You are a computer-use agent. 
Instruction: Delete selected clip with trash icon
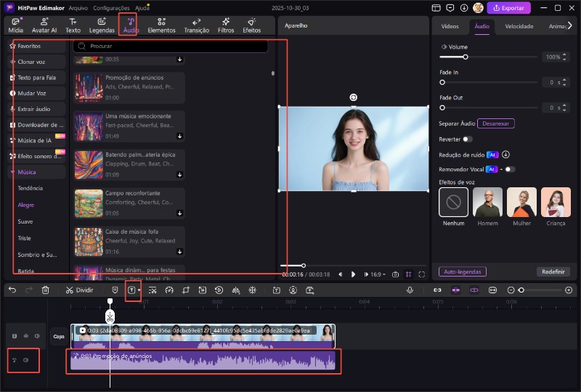pos(45,290)
